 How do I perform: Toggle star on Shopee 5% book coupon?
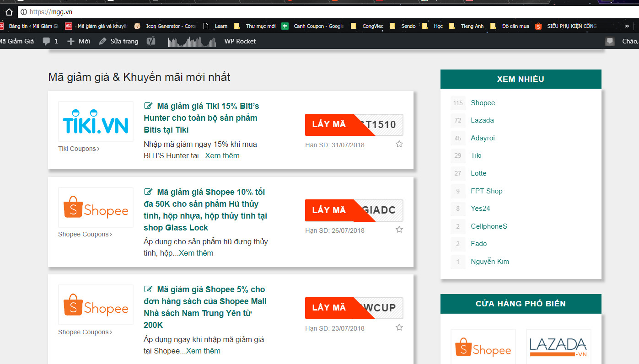(x=399, y=327)
